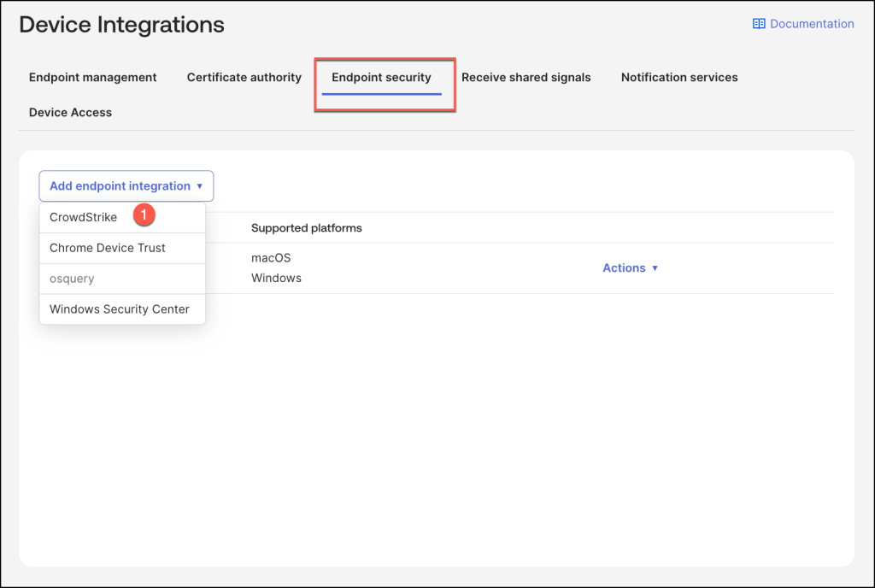Screen dimensions: 875x588
Task: Pick the osquery option in the list
Action: click(72, 279)
